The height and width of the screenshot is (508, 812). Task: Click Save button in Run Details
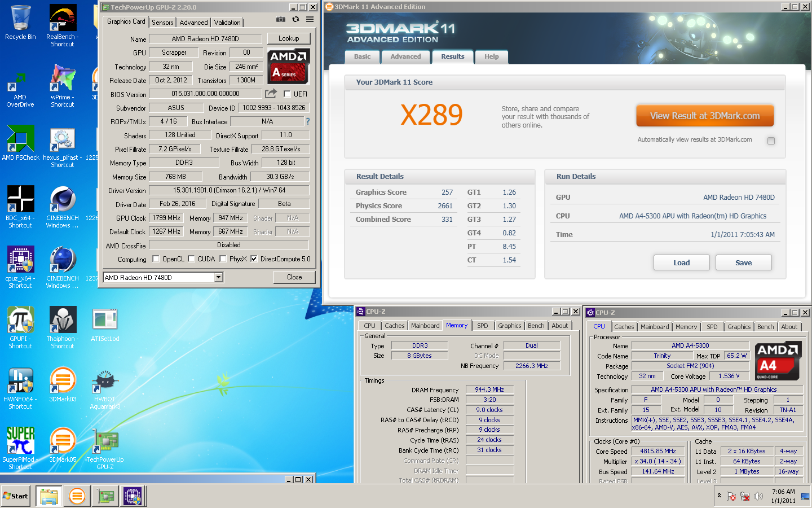[743, 262]
